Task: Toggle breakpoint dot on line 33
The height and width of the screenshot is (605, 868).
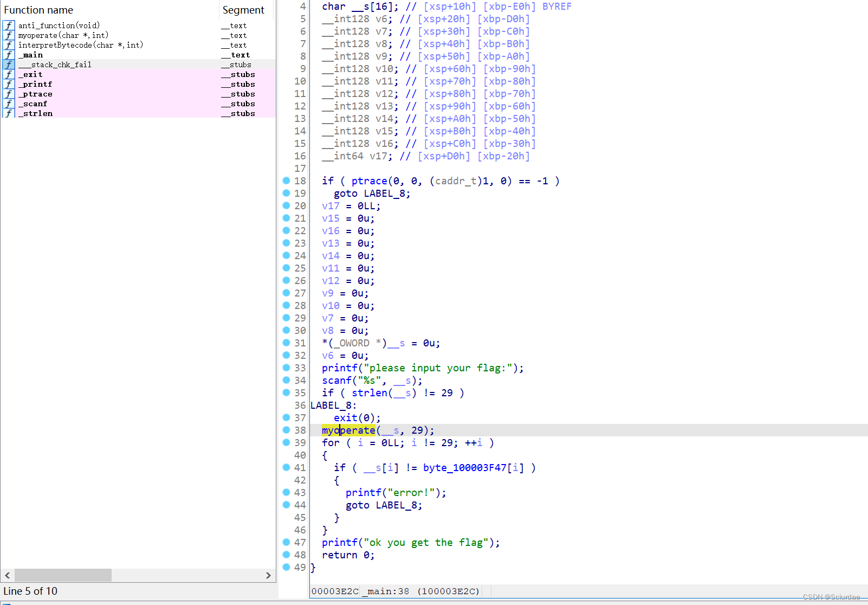Action: pyautogui.click(x=286, y=368)
